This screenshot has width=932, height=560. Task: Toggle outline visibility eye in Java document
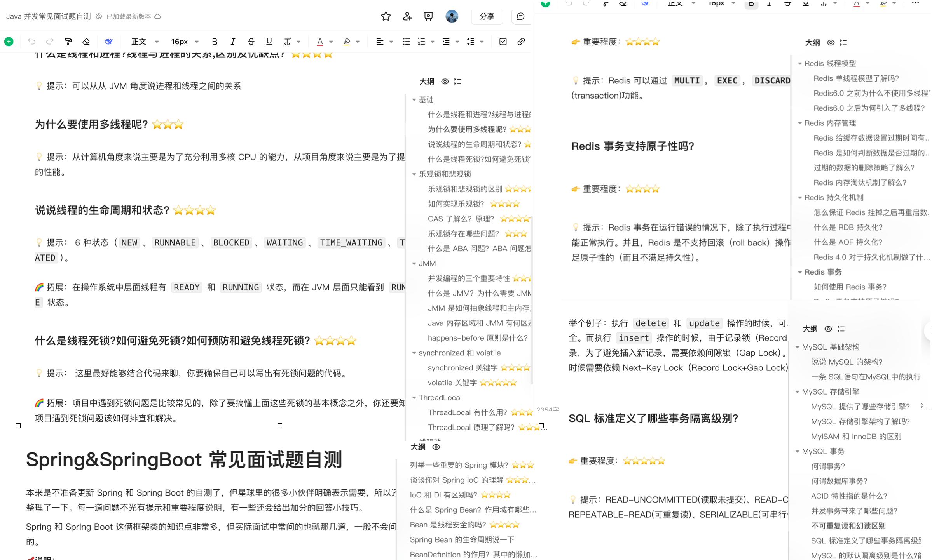(x=445, y=82)
